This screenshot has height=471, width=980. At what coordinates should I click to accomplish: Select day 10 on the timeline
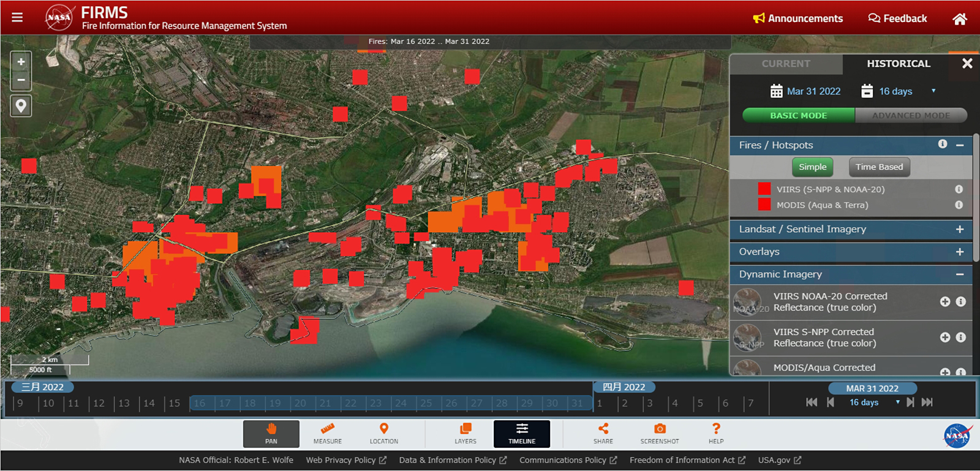[48, 403]
